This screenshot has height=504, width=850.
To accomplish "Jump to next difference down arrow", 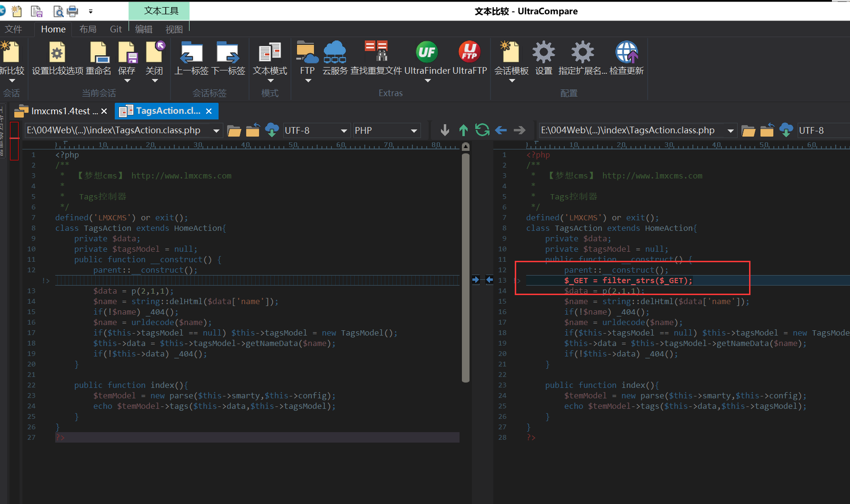I will coord(445,130).
